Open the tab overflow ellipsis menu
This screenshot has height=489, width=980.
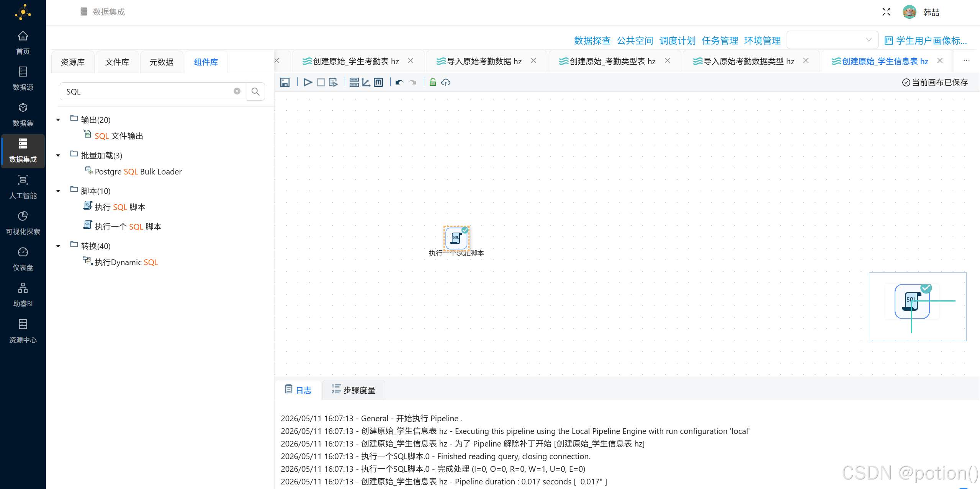[967, 61]
